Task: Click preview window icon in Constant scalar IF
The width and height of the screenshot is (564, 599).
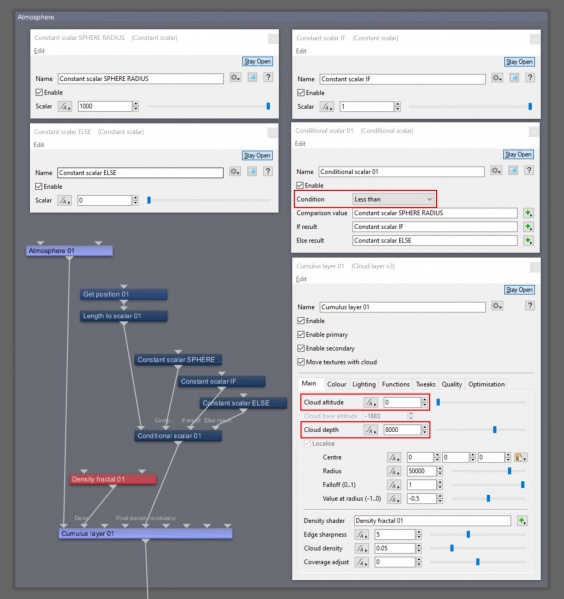Action: [x=514, y=78]
